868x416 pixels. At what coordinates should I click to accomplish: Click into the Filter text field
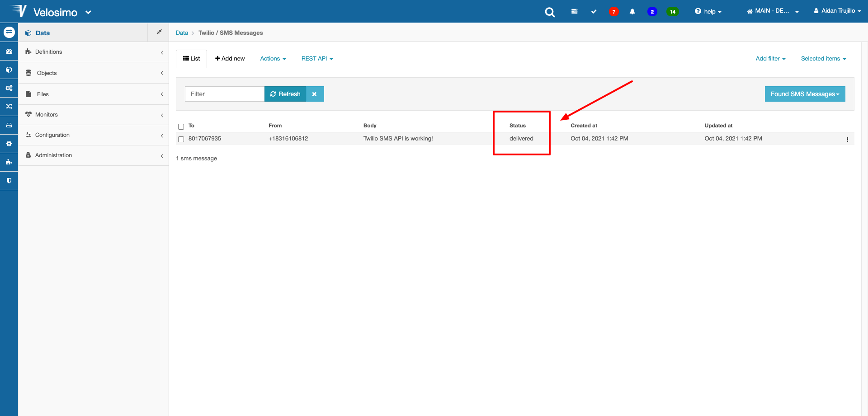(x=225, y=94)
